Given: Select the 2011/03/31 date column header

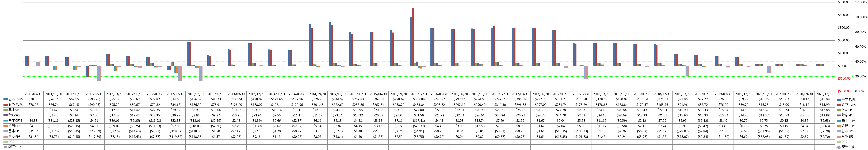Looking at the screenshot, I should (33, 94).
